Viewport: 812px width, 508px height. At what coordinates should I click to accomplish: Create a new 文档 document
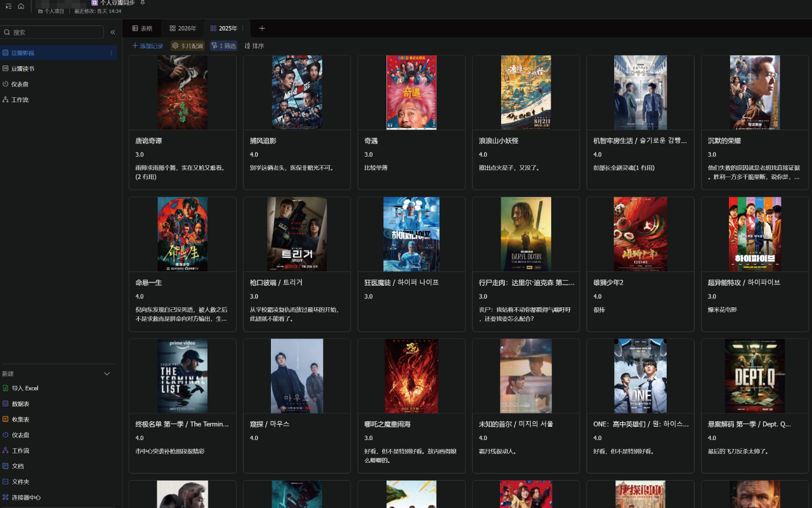point(17,466)
